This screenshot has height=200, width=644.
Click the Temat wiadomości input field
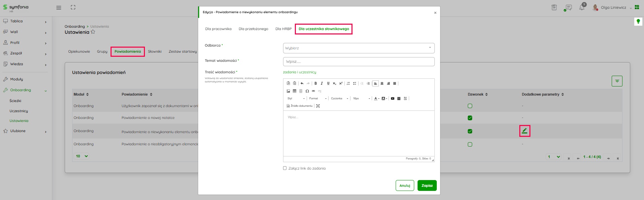(359, 61)
